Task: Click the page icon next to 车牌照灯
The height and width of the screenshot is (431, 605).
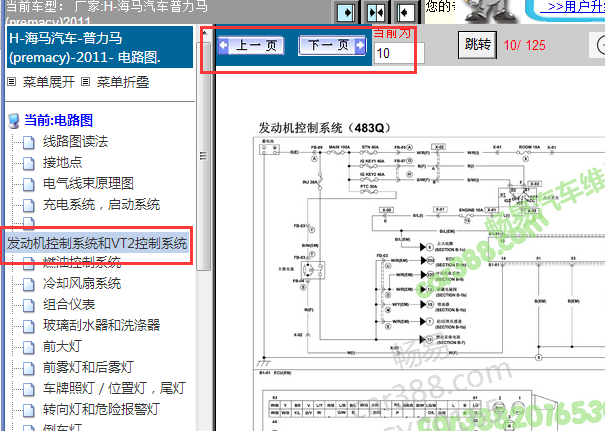Action: tap(29, 389)
